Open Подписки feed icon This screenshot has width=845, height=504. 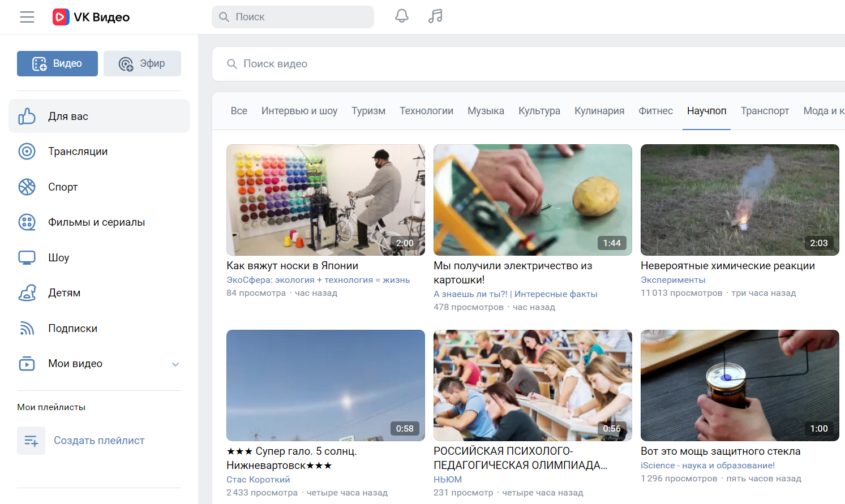[27, 329]
